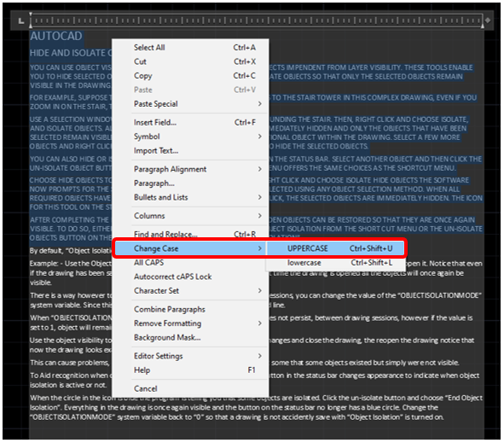
Task: Toggle the All CAPS option
Action: pos(190,263)
